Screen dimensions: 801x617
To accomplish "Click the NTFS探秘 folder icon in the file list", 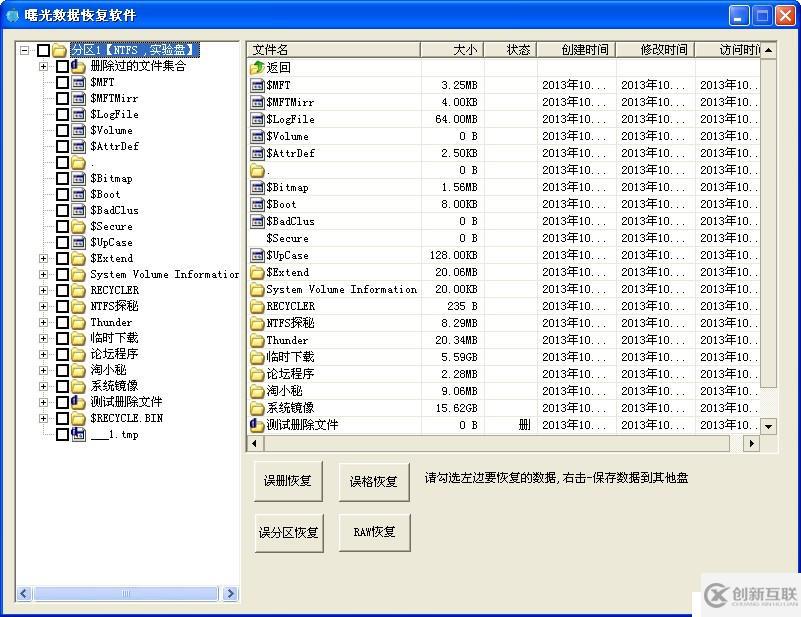I will (257, 323).
